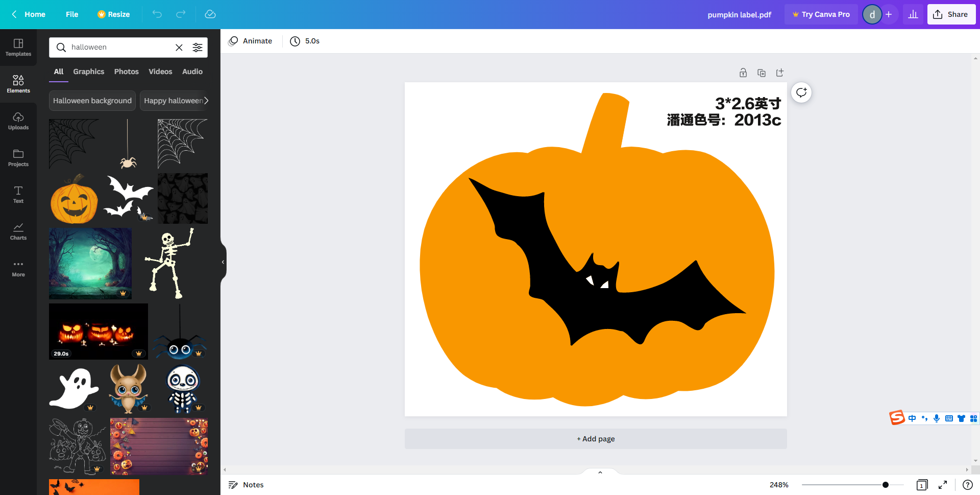The height and width of the screenshot is (495, 980).
Task: Open the 248% zoom level
Action: pyautogui.click(x=779, y=485)
